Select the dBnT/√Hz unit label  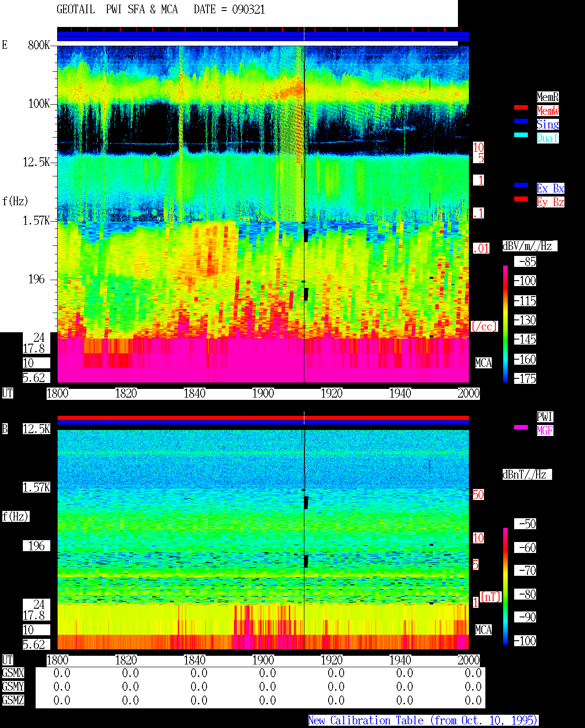point(527,474)
